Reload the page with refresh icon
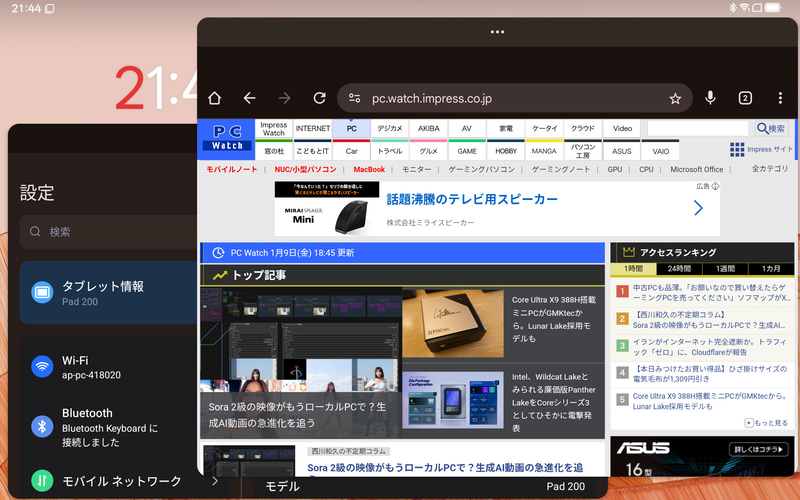800x500 pixels. coord(319,98)
